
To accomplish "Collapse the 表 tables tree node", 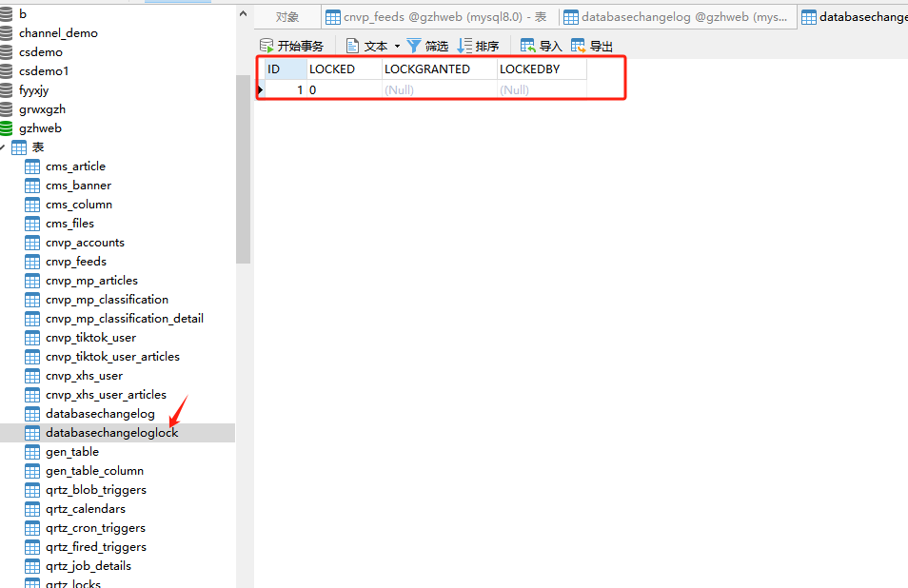I will click(2, 147).
